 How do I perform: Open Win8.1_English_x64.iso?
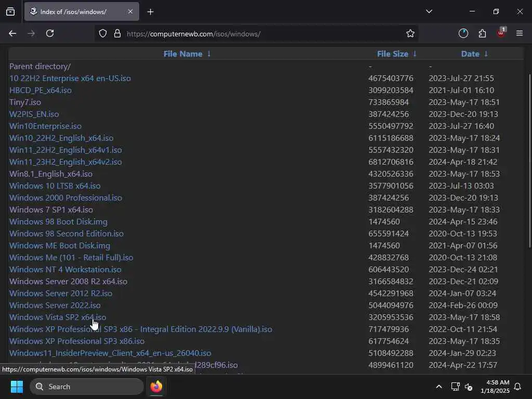(51, 174)
